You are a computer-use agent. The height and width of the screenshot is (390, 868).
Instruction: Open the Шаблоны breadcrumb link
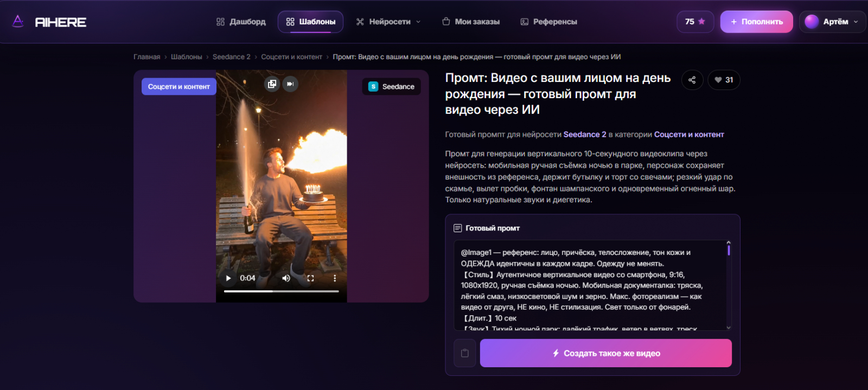pyautogui.click(x=187, y=57)
